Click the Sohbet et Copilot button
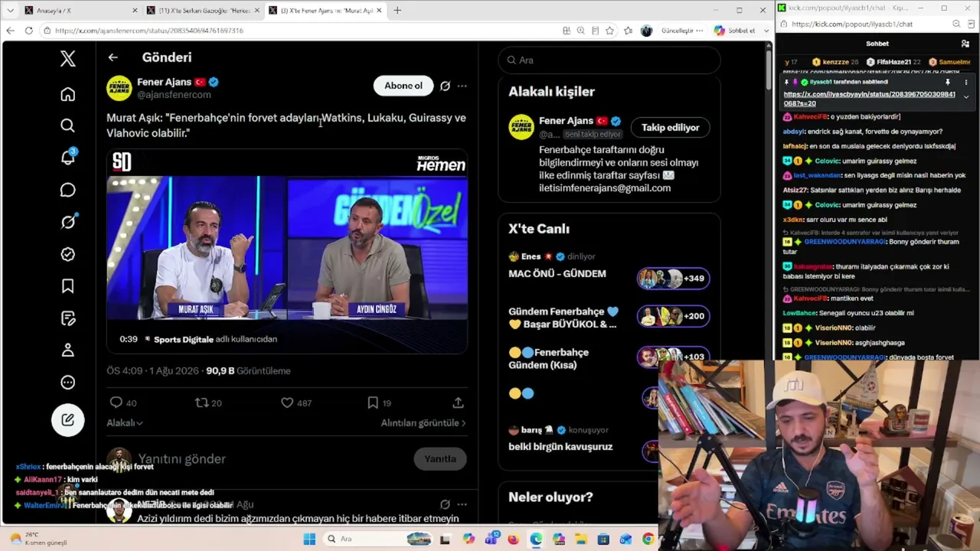The height and width of the screenshot is (551, 980). [735, 31]
